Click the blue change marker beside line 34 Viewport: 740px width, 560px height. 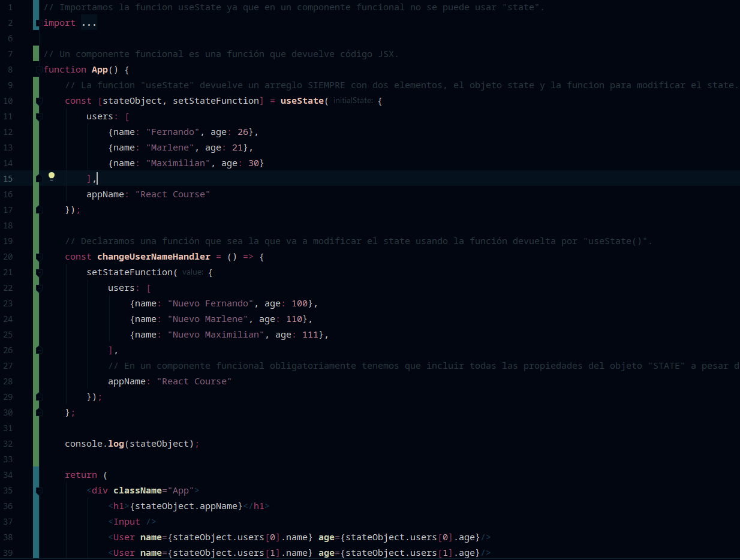(36, 475)
